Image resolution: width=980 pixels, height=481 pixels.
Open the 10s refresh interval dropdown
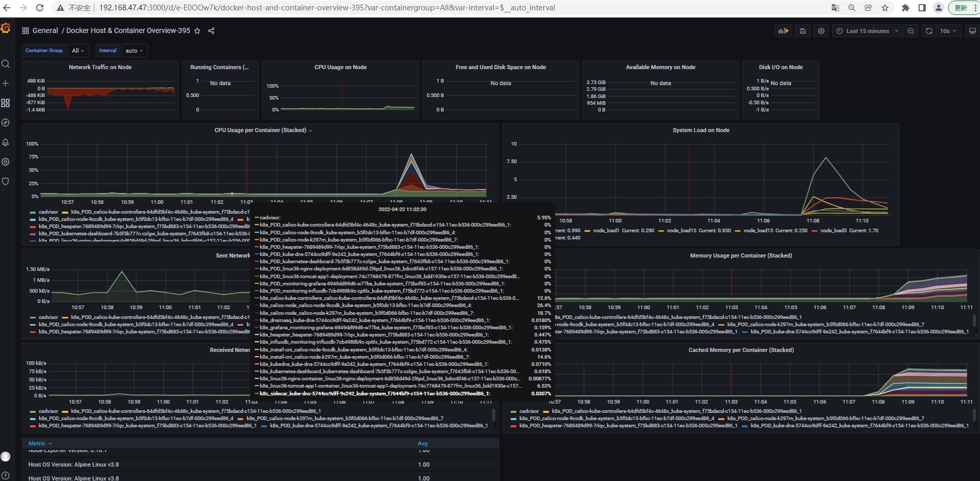[x=948, y=31]
